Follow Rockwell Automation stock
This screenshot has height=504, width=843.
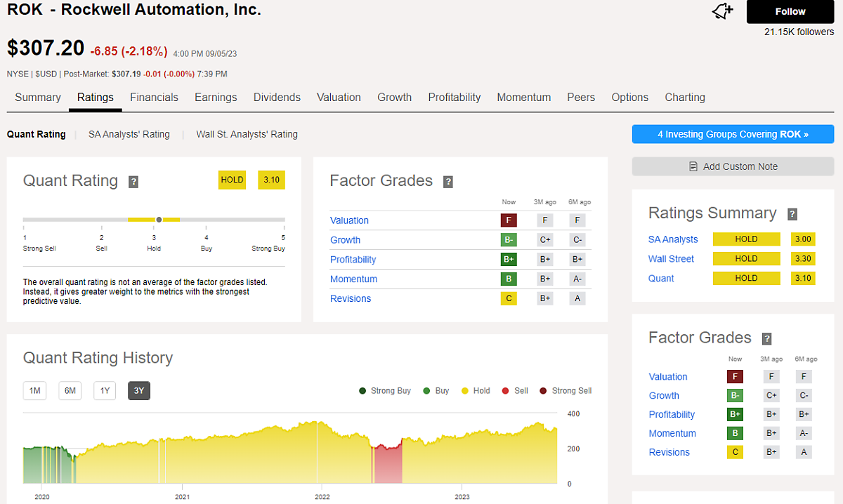pyautogui.click(x=790, y=11)
